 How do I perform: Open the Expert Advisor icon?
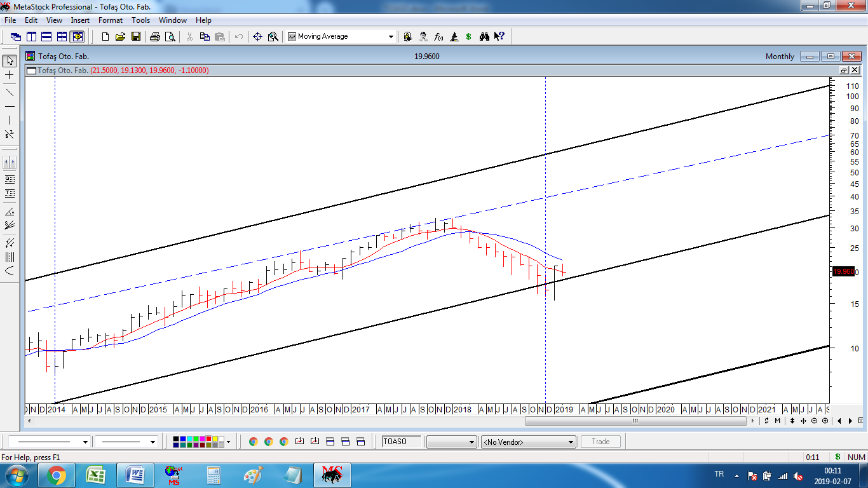point(423,37)
